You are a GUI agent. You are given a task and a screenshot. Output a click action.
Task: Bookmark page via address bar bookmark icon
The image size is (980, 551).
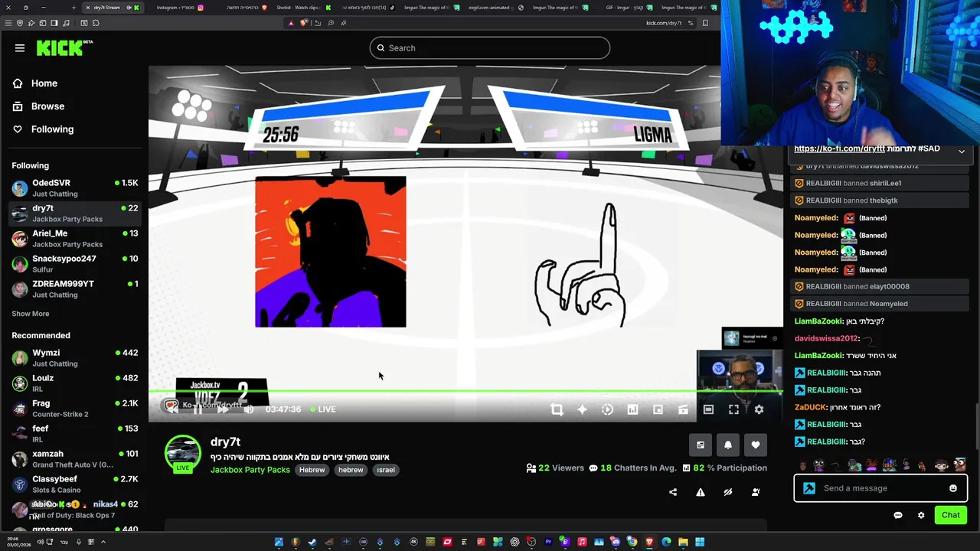coord(705,23)
